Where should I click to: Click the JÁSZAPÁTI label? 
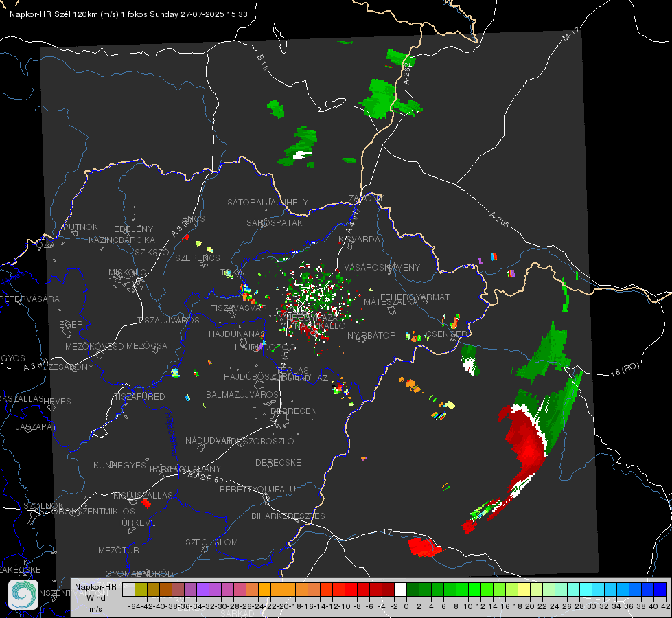[x=37, y=426]
